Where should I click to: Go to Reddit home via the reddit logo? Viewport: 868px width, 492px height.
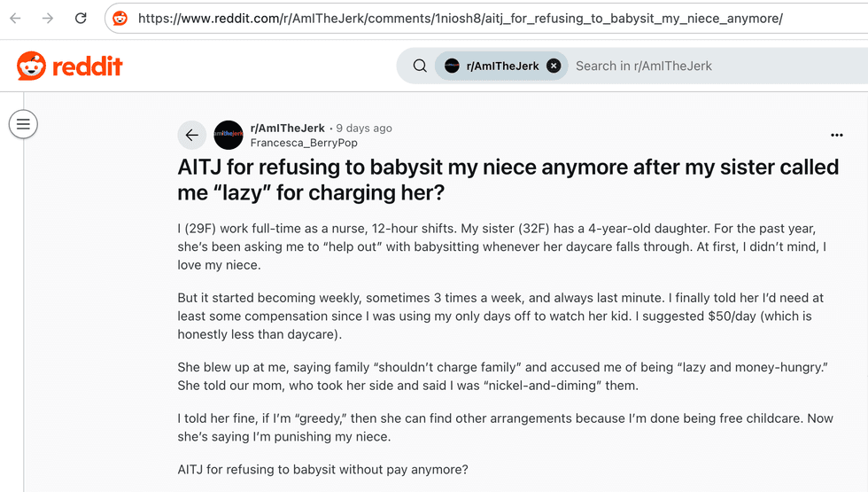(x=70, y=66)
